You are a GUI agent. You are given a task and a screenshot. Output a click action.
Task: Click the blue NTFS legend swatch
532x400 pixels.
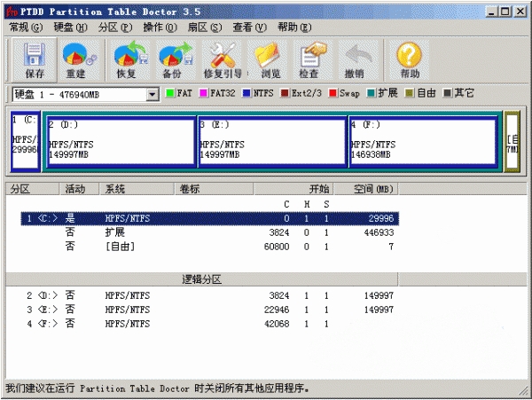[246, 93]
